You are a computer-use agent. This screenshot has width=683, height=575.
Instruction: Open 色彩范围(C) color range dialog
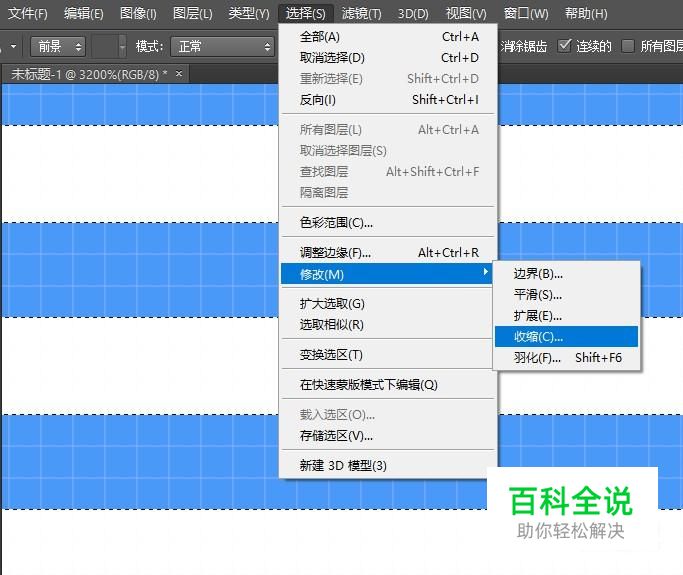[389, 223]
